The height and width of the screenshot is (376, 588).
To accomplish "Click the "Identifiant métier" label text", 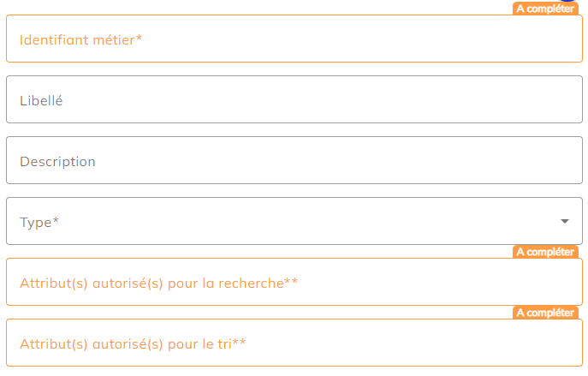I will [77, 39].
